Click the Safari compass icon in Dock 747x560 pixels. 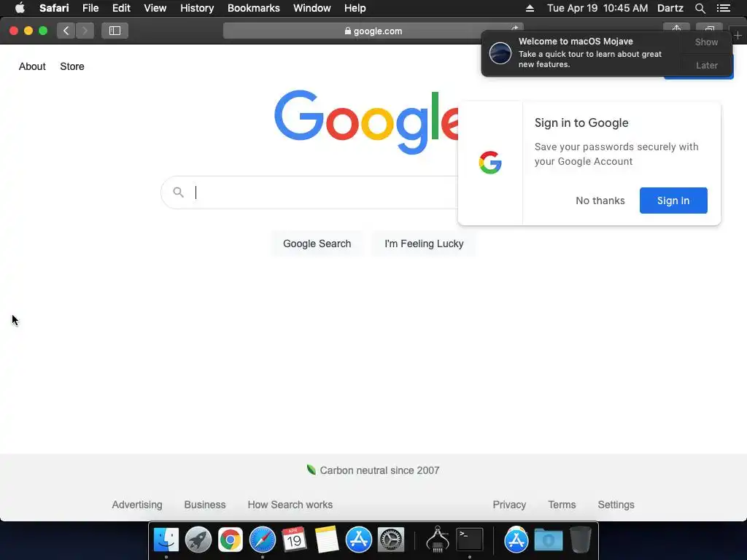point(263,540)
